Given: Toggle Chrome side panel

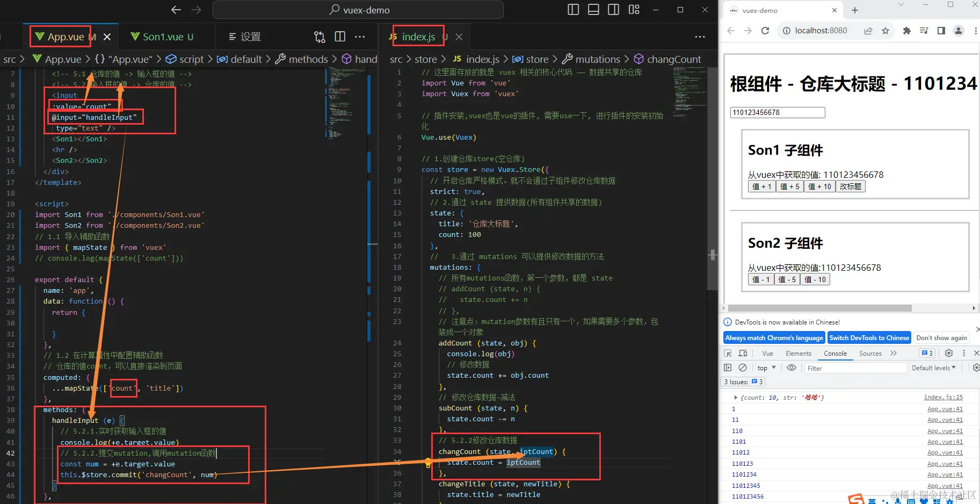Looking at the screenshot, I should coord(941,31).
